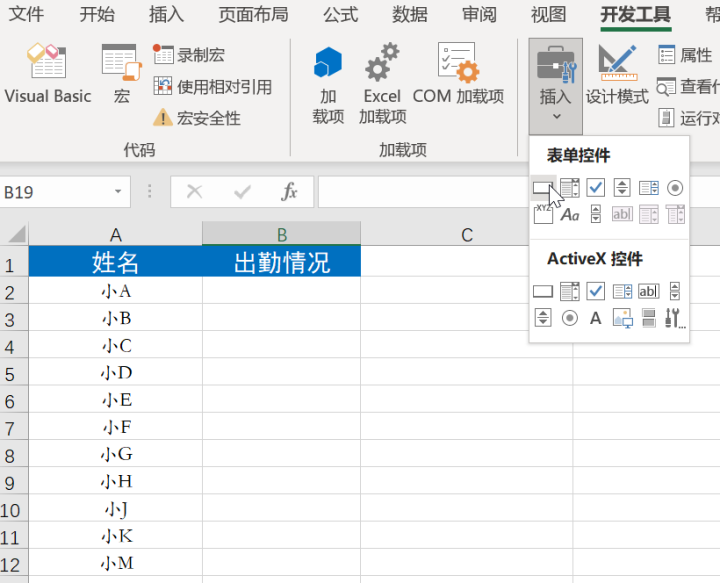The height and width of the screenshot is (583, 720).
Task: Select cell containing 小A
Action: pyautogui.click(x=115, y=290)
